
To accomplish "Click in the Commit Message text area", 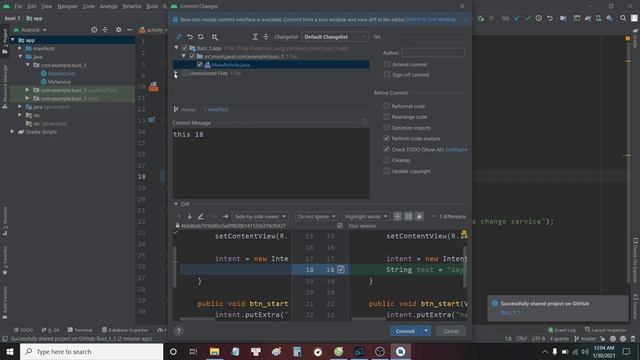I will tap(271, 163).
